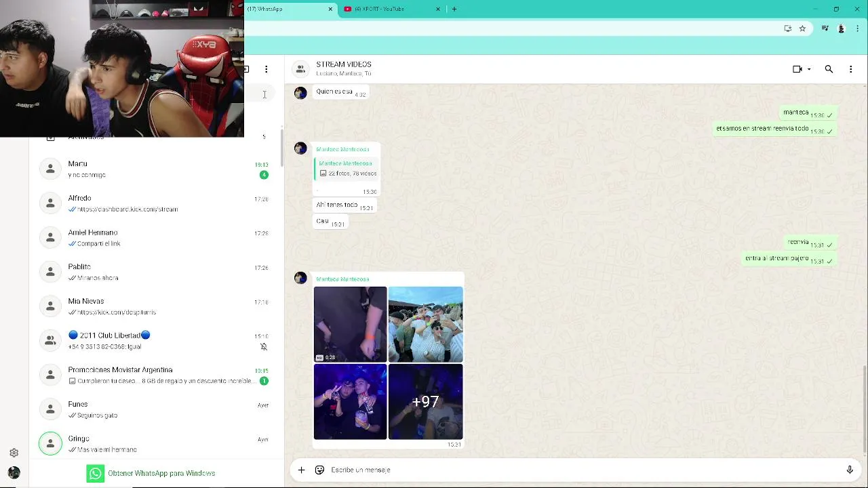Click Maru's contact avatar
This screenshot has width=868, height=488.
(x=50, y=169)
